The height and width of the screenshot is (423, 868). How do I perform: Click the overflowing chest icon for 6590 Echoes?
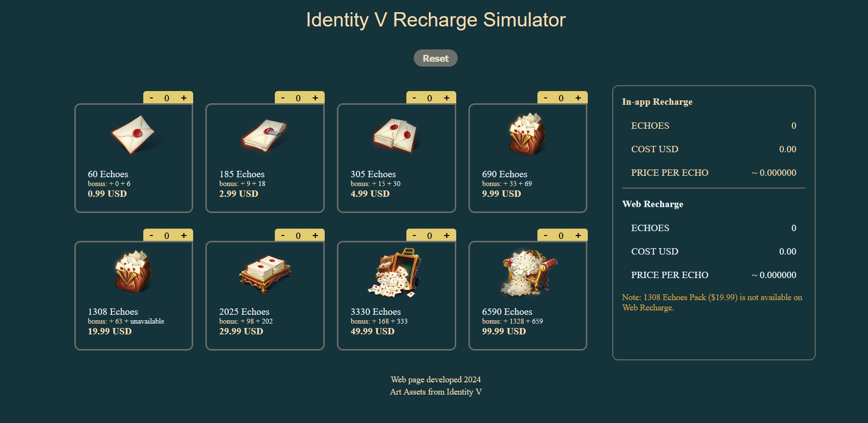528,273
